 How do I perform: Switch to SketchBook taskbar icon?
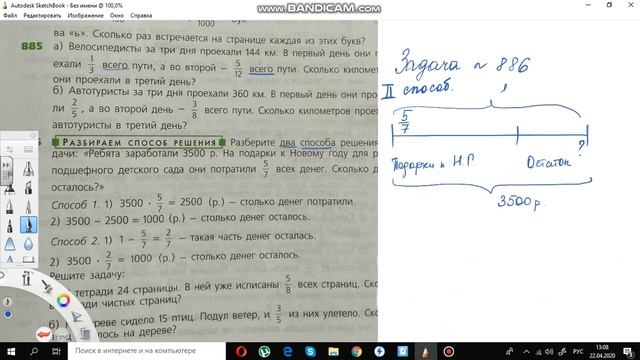pos(425,351)
